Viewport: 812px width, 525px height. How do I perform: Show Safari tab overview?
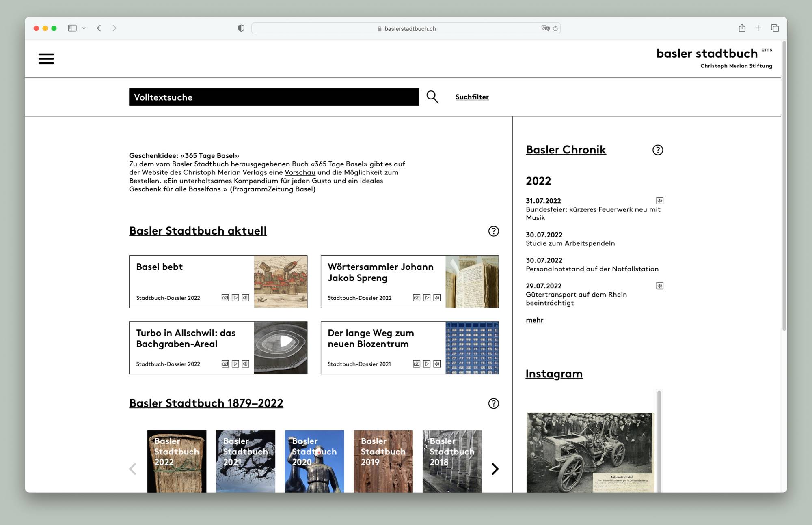(775, 28)
